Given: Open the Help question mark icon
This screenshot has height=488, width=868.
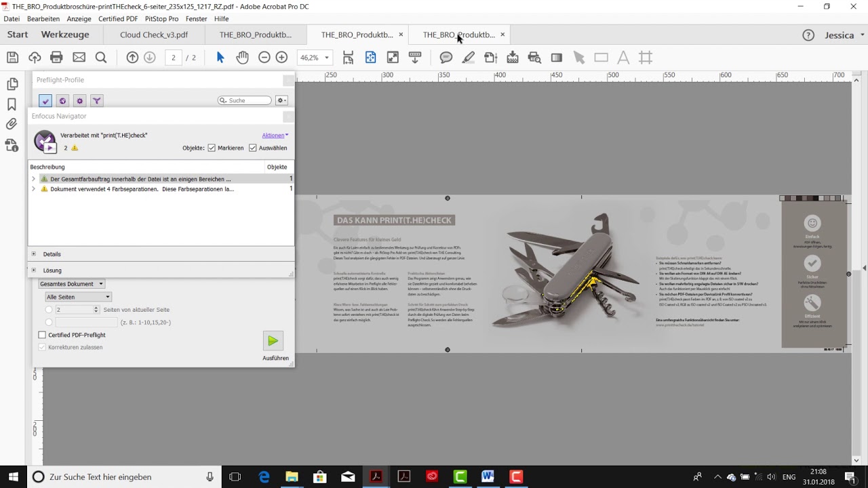Looking at the screenshot, I should point(808,35).
